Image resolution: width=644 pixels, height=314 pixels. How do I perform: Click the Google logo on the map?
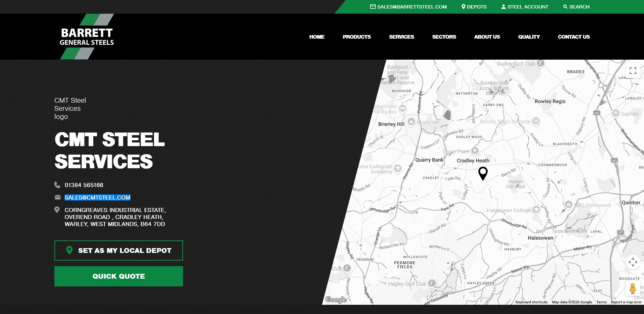(336, 300)
